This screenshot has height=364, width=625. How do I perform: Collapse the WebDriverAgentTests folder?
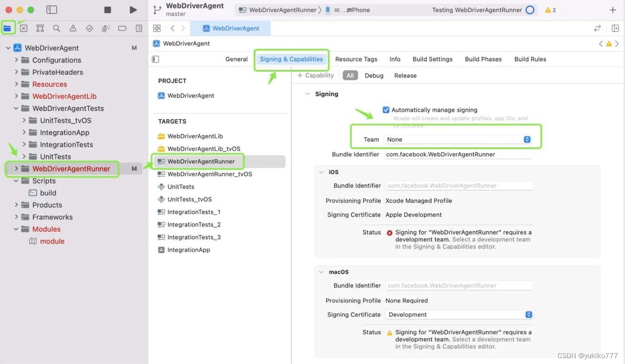(16, 108)
